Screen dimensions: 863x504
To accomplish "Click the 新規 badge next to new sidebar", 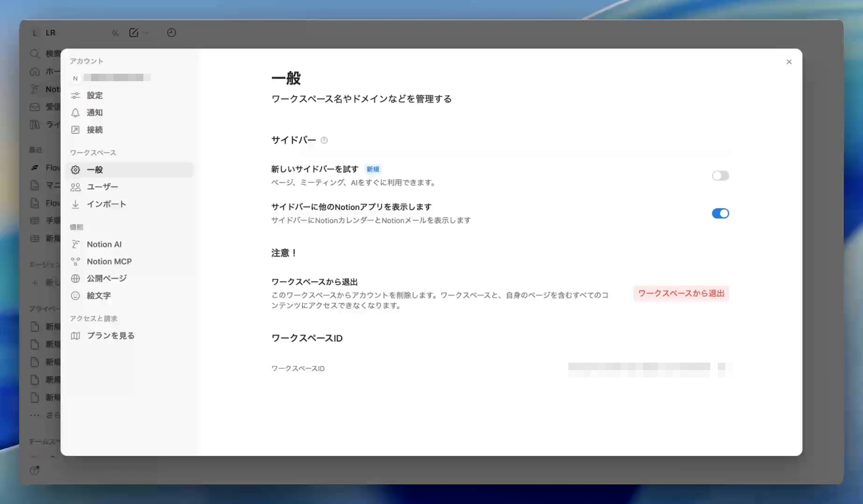I will coord(373,169).
